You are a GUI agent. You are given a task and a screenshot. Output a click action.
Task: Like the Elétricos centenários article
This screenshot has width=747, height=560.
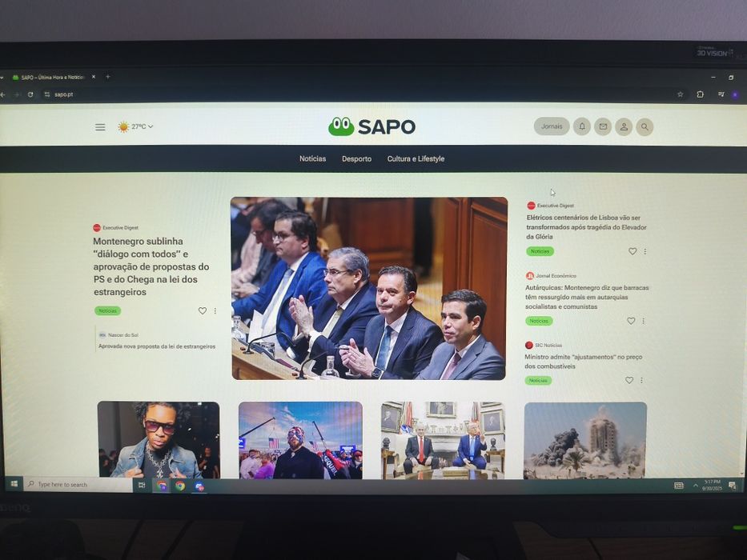click(x=633, y=251)
